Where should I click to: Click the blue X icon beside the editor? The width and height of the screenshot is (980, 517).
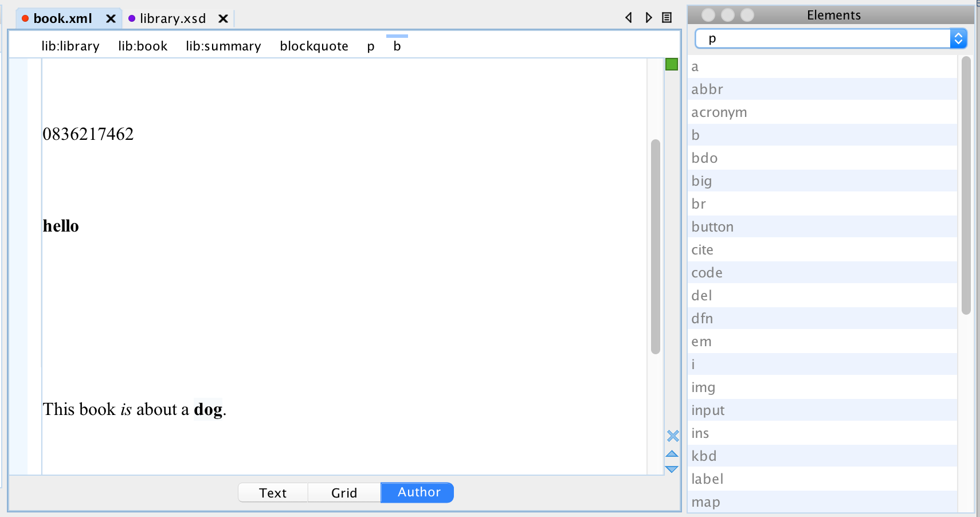672,436
